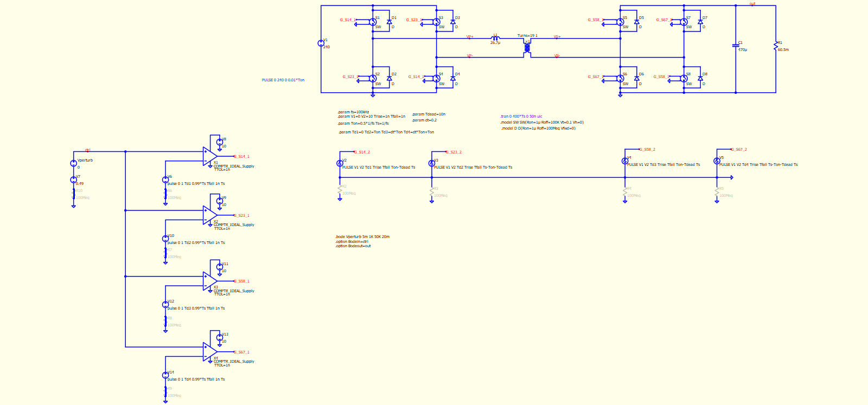
Task: Select V6 pulse source symbol
Action: [x=165, y=179]
